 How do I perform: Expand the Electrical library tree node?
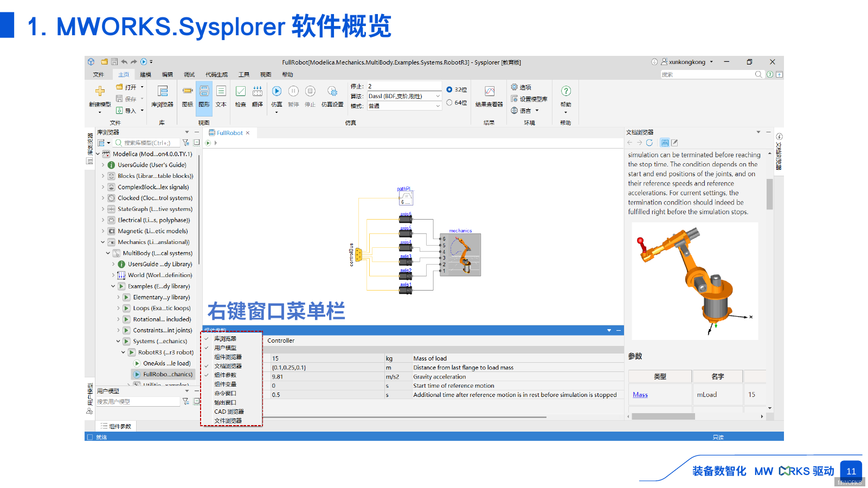point(103,220)
